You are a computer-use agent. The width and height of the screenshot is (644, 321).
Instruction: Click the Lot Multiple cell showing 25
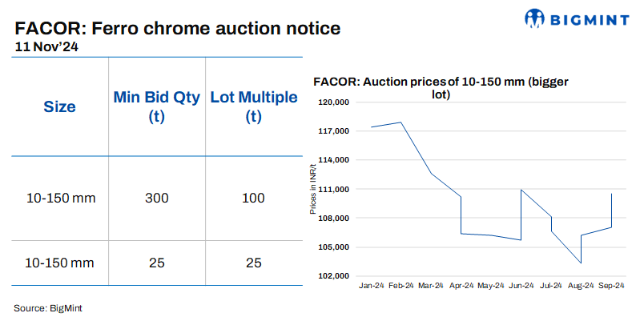pos(253,262)
